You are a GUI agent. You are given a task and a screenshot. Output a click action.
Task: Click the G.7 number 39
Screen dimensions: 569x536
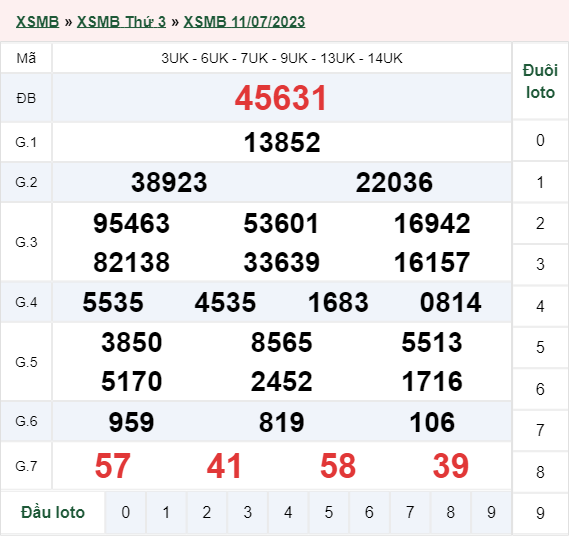pos(451,466)
